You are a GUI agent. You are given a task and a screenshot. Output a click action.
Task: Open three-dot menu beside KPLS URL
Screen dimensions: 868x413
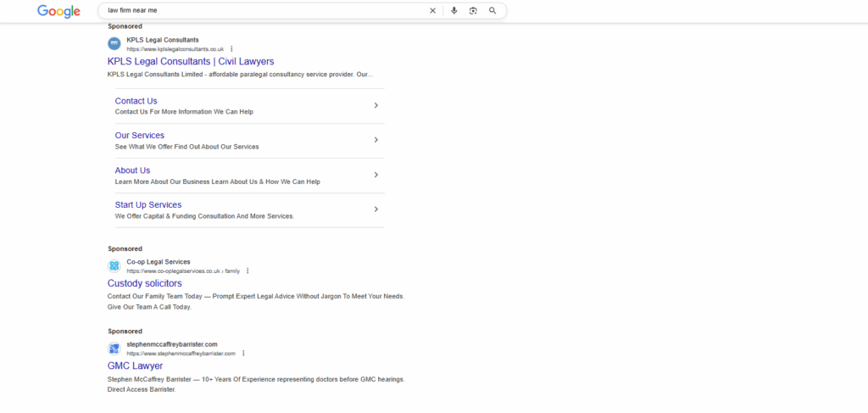click(231, 48)
